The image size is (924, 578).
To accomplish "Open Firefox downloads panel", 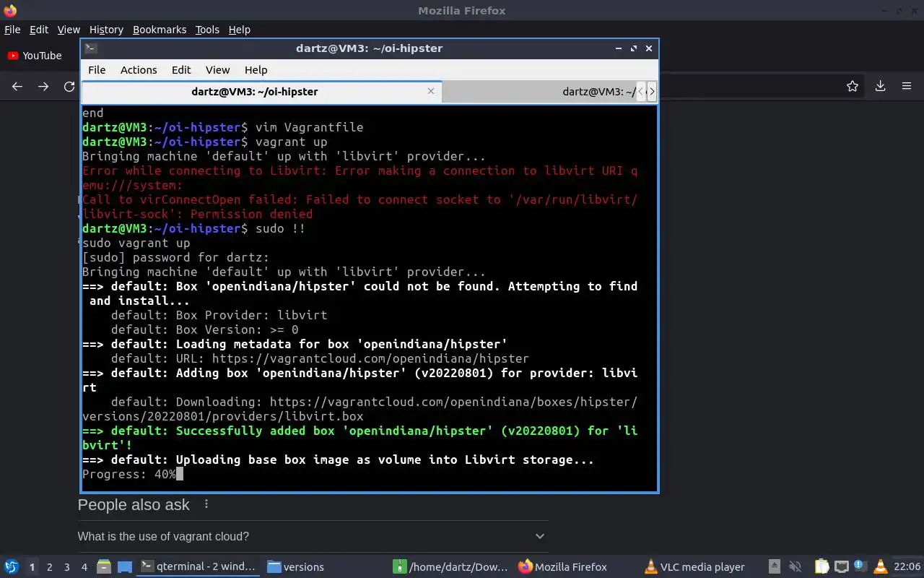I will (x=880, y=86).
